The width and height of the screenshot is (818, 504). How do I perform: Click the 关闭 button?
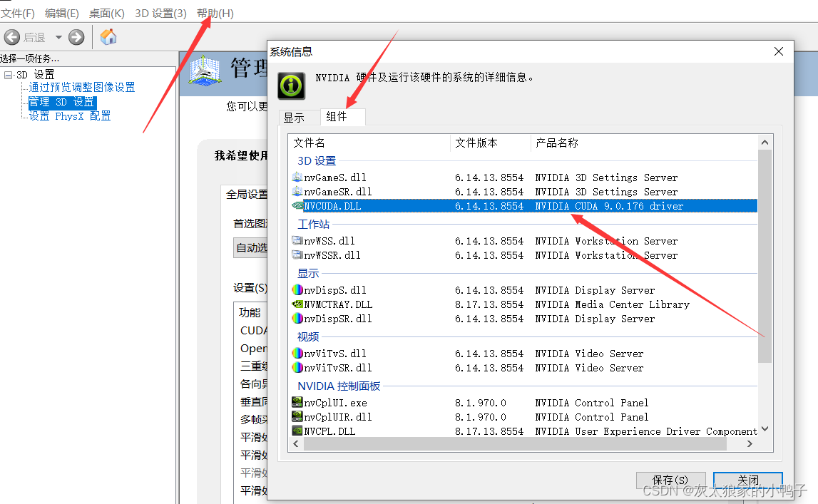[748, 480]
